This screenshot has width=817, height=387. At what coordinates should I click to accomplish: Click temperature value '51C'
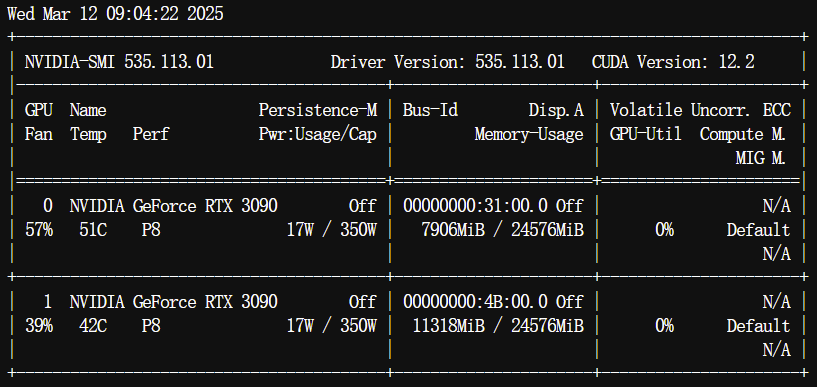93,230
